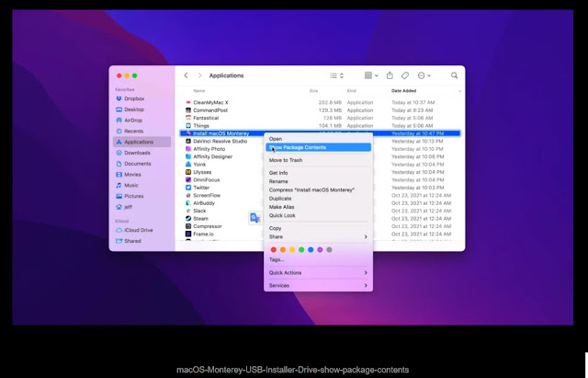Apply the red tag color
Viewport: 588px width, 378px height.
pos(274,250)
